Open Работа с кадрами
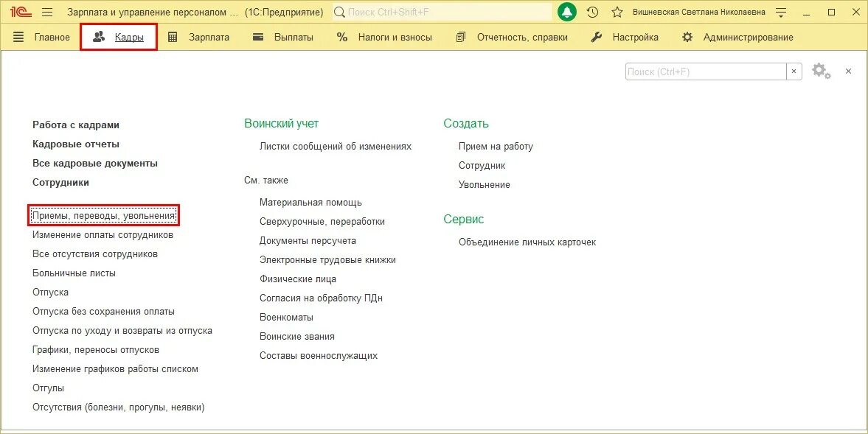 76,125
